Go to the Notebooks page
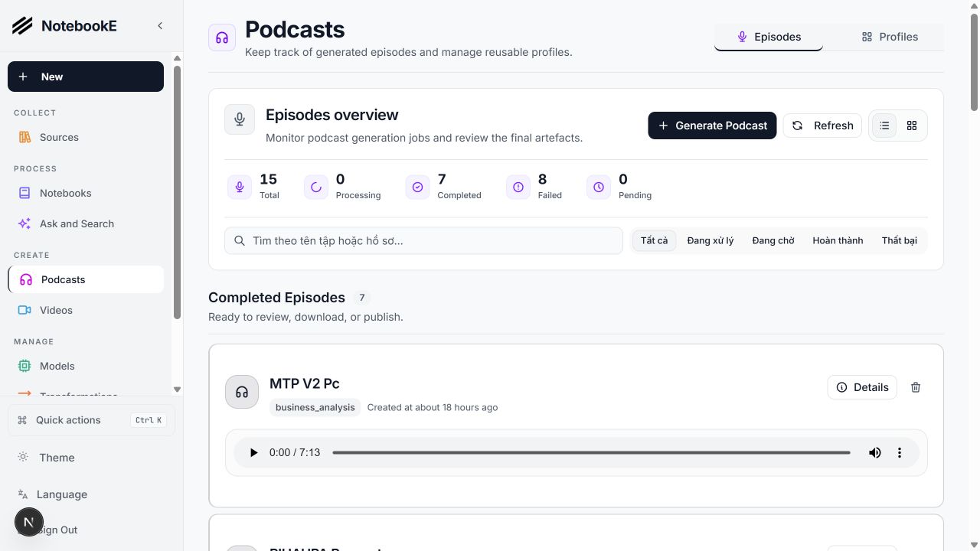 tap(86, 193)
